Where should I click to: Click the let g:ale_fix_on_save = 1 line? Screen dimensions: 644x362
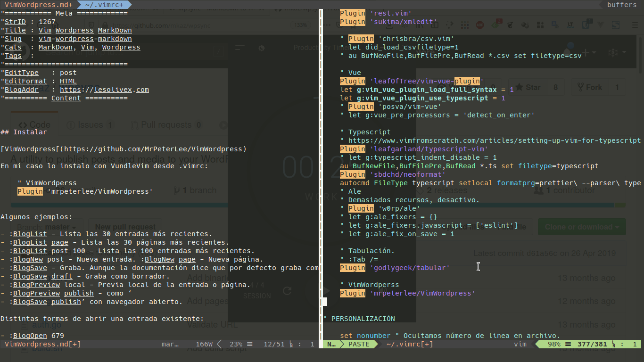[397, 234]
